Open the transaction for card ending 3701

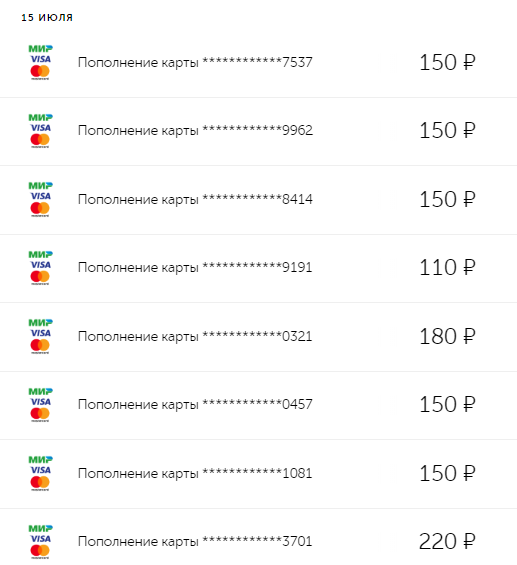258,537
